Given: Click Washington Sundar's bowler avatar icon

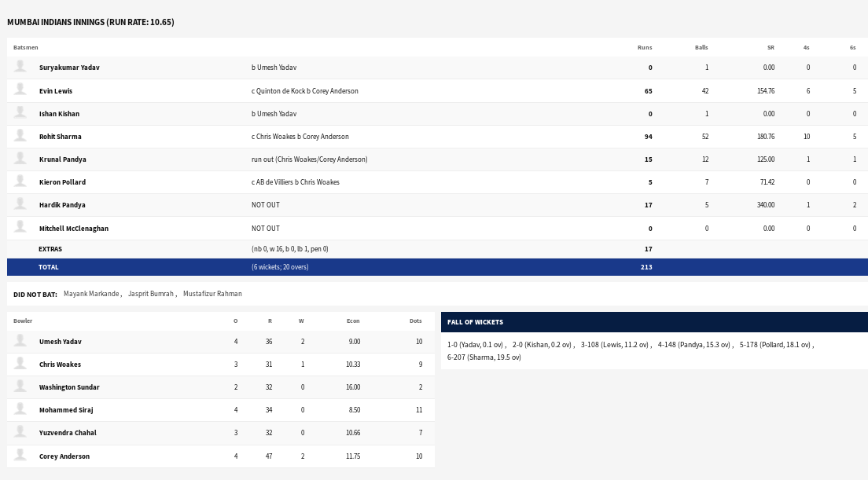Looking at the screenshot, I should tap(20, 386).
